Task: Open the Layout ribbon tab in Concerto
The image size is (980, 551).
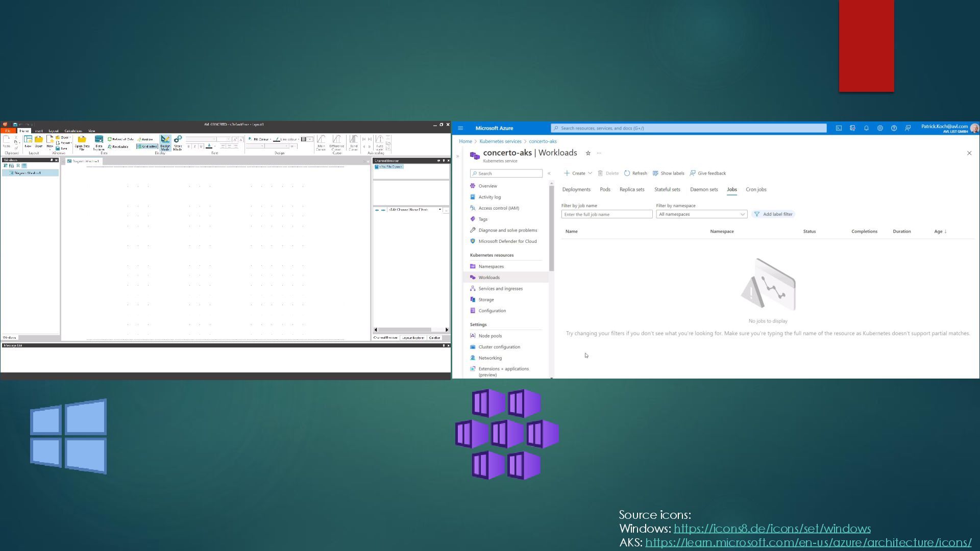Action: click(x=53, y=131)
